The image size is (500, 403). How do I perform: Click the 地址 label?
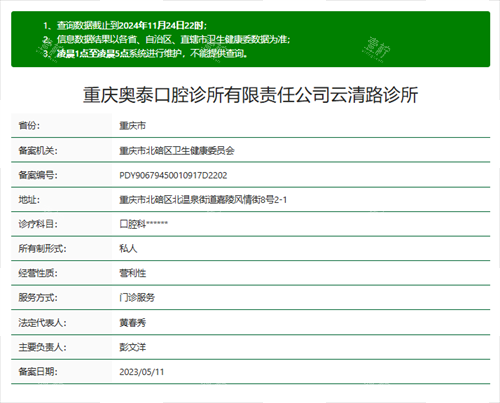point(29,200)
